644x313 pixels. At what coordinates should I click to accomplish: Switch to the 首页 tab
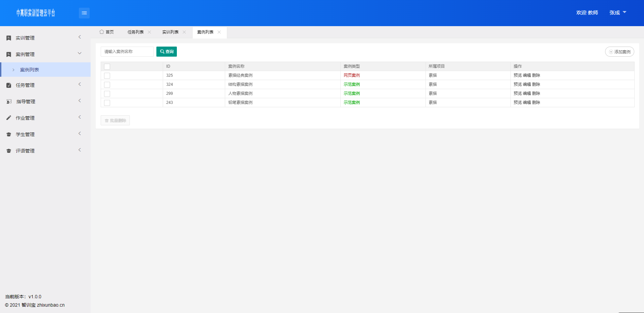tap(107, 32)
